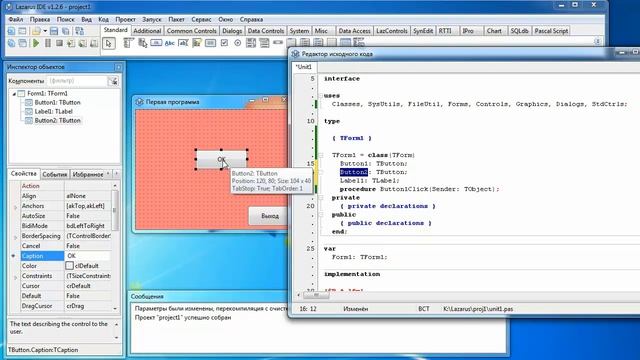The image size is (640, 360).
Task: Click the Выход button on the form
Action: pyautogui.click(x=269, y=216)
